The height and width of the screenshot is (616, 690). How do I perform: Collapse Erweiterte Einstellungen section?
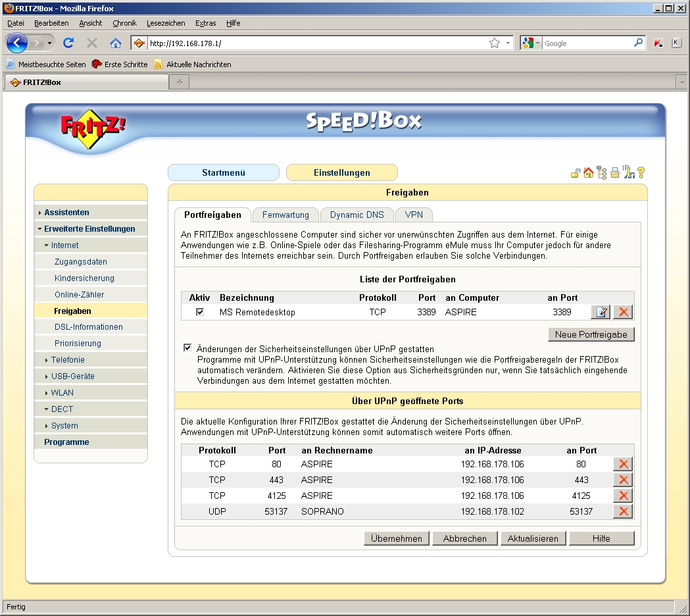click(89, 229)
